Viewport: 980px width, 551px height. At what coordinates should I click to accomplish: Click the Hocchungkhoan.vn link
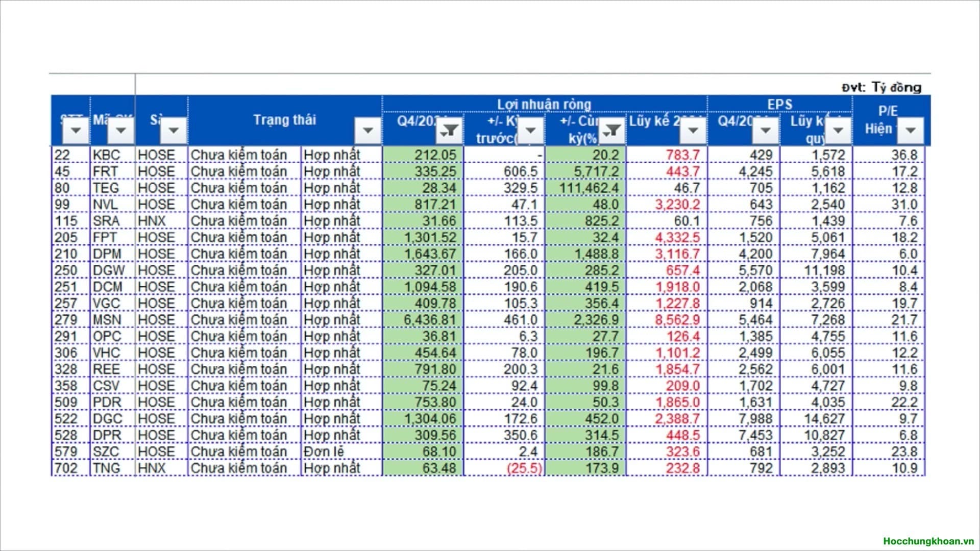(928, 541)
